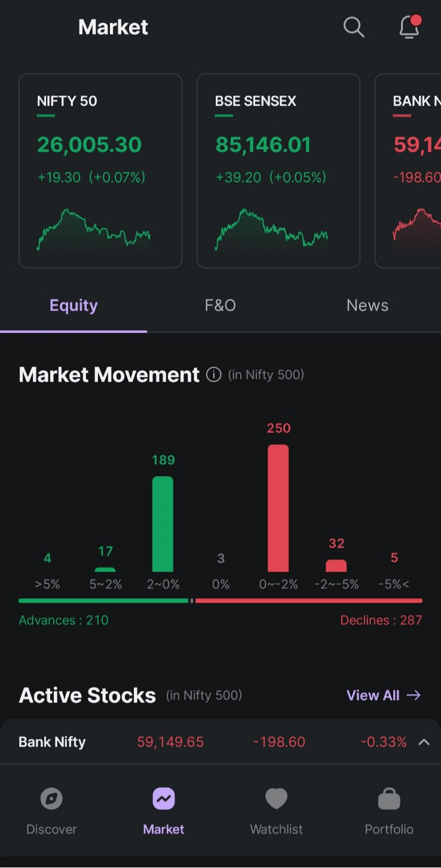The image size is (441, 868).
Task: Tap the red 250 declines bar
Action: [x=278, y=508]
